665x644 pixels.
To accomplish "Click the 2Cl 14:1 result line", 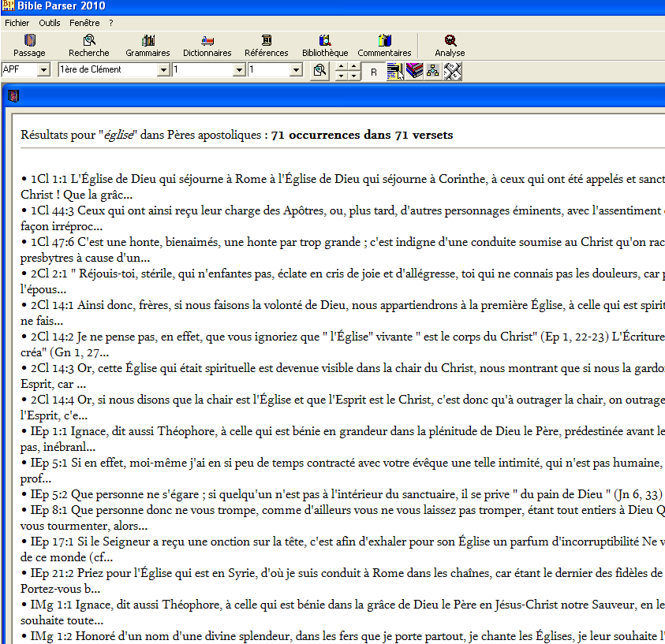I will coord(342,313).
